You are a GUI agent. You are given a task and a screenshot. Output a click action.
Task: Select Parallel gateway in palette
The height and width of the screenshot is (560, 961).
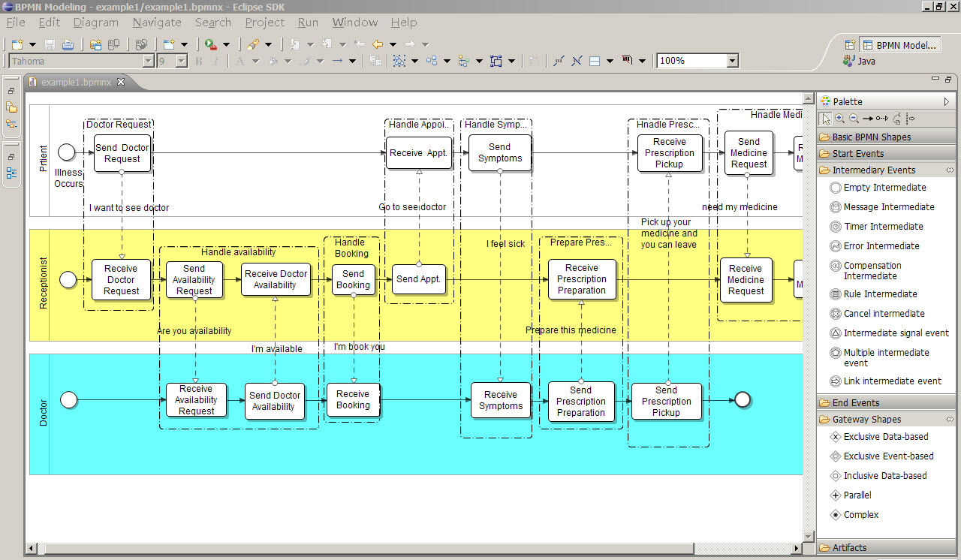click(851, 495)
